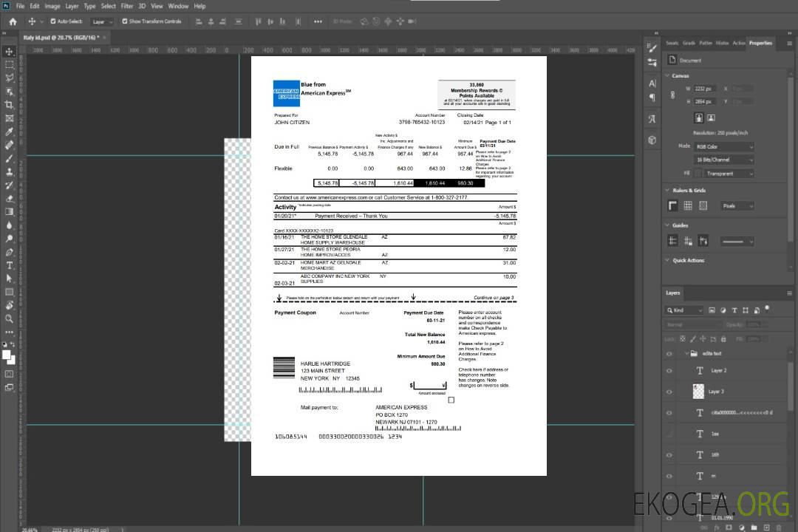The width and height of the screenshot is (798, 532).
Task: Select the Path Selection tool
Action: pyautogui.click(x=9, y=279)
